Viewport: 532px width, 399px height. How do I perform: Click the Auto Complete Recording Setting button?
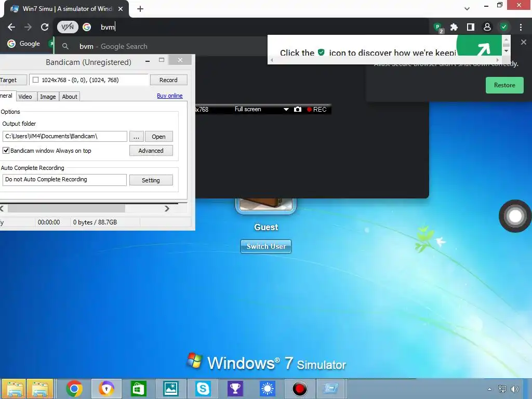pyautogui.click(x=151, y=180)
